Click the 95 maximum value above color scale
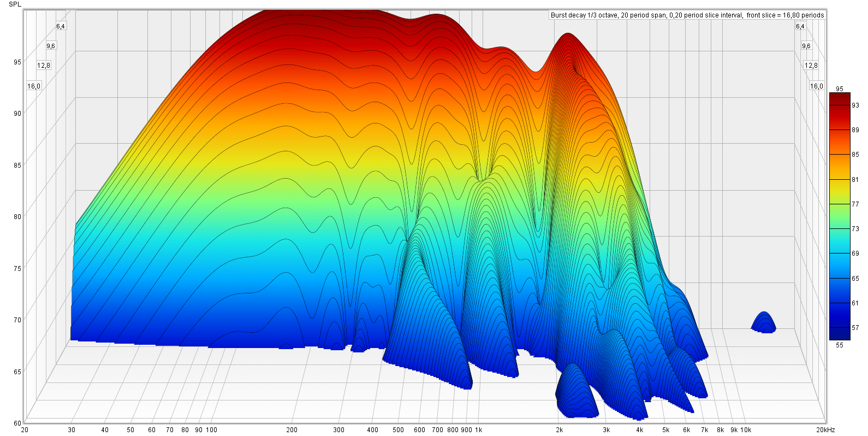The width and height of the screenshot is (868, 436). 840,89
